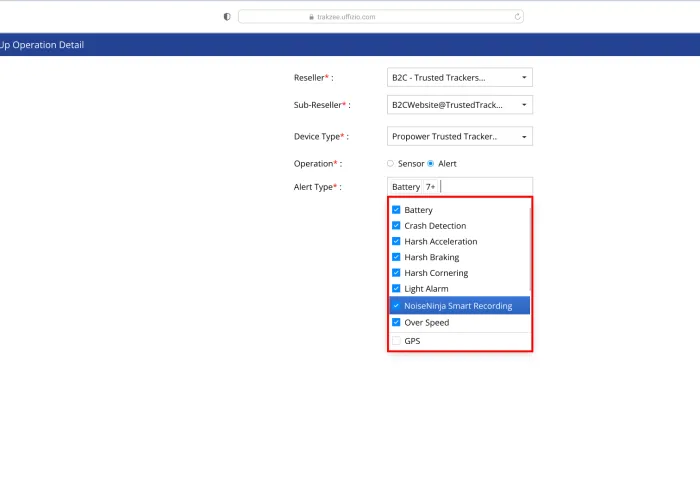Select the Sensor radio button
700x500 pixels.
(x=390, y=163)
